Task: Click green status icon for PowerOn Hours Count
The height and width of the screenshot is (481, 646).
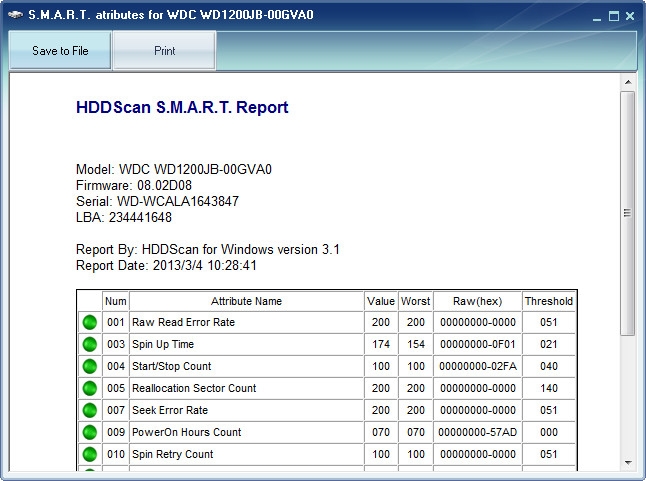Action: click(x=89, y=432)
